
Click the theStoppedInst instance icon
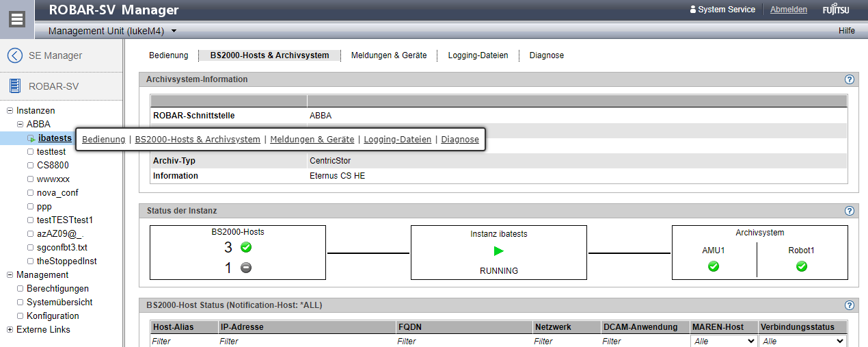[30, 261]
